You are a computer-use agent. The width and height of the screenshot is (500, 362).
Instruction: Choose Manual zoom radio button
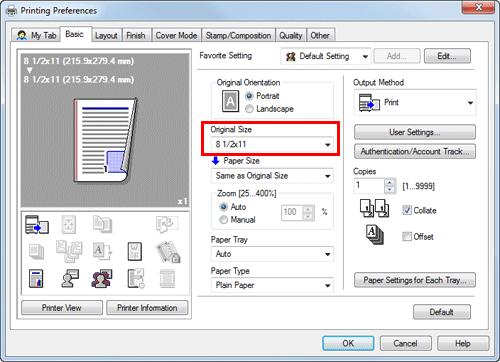pos(223,220)
